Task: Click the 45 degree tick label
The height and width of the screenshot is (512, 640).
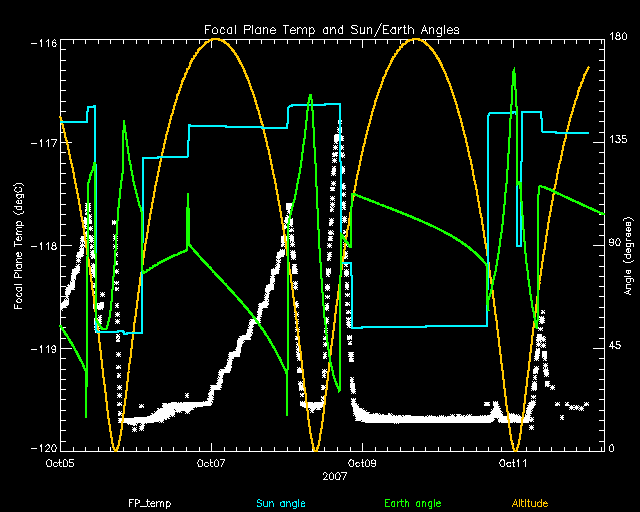Action: pyautogui.click(x=615, y=346)
